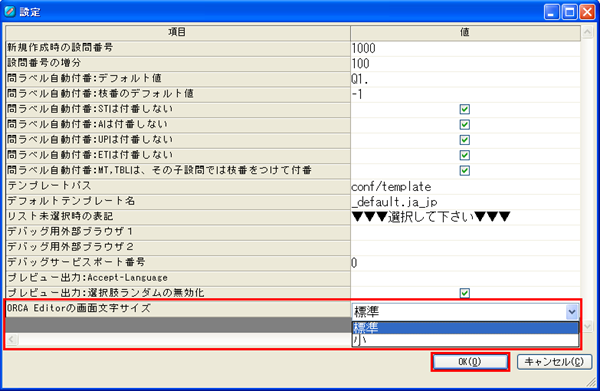Edit value _default.ja_jp
Screen dimensions: 600x391
click(465, 202)
